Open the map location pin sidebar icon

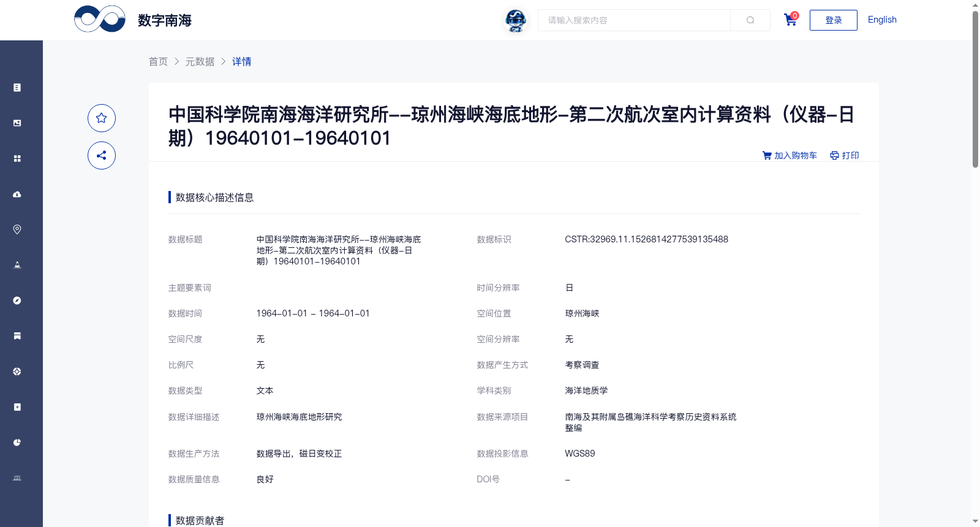coord(17,230)
